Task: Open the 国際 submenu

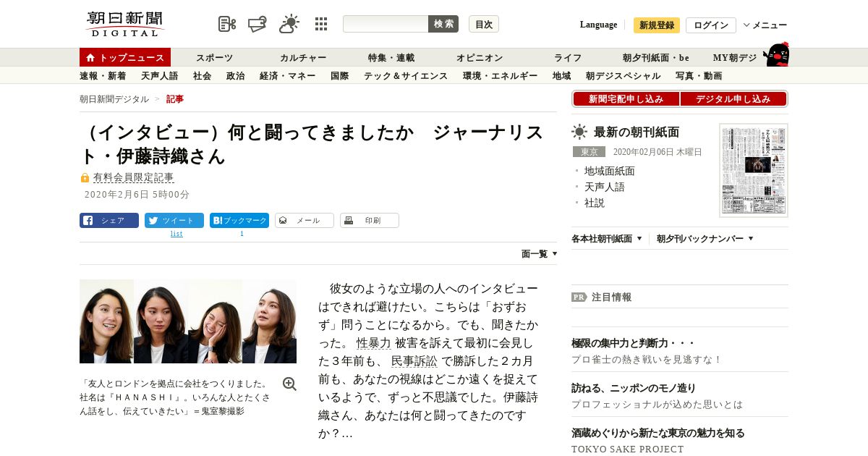Action: (x=339, y=75)
